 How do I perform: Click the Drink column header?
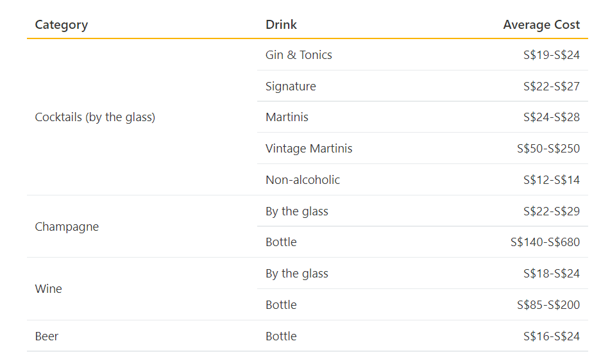[x=281, y=24]
